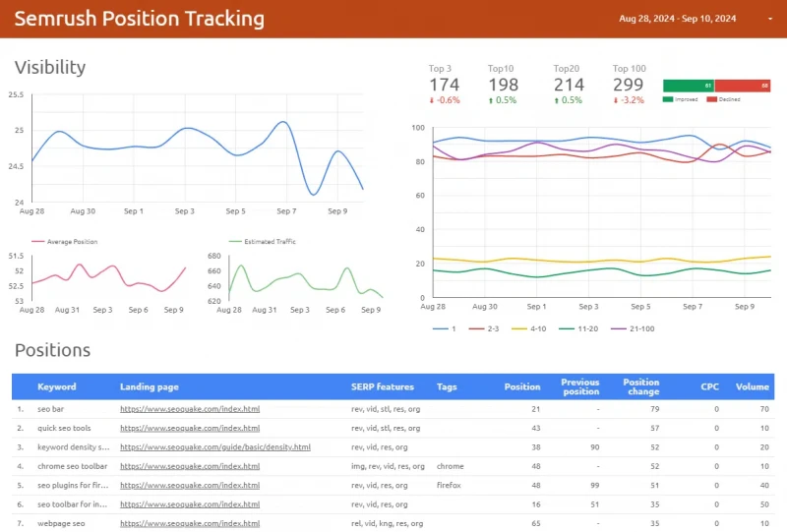
Task: Open the seo plugins for fir... landing page link
Action: (x=190, y=486)
